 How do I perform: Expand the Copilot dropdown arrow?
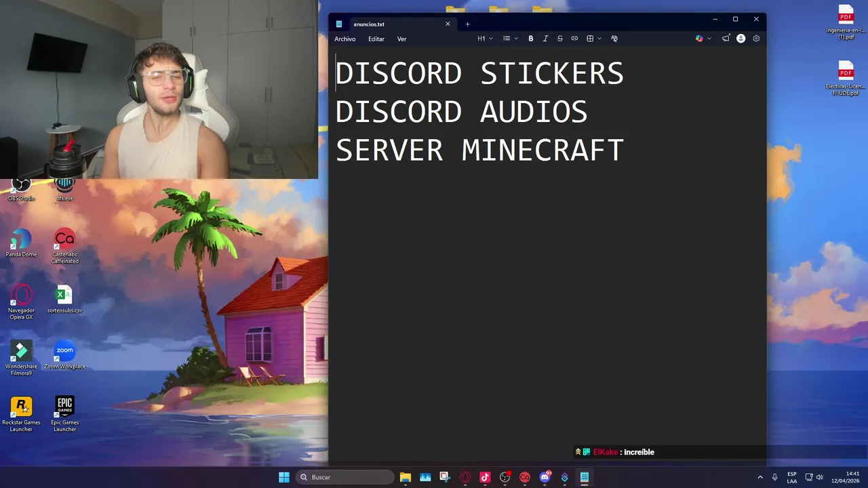[x=709, y=39]
